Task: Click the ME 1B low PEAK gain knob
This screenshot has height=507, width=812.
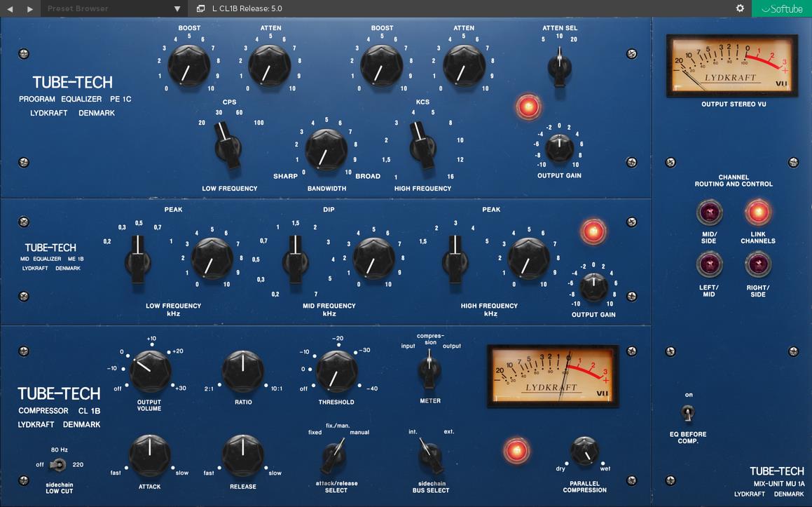Action: (x=212, y=259)
